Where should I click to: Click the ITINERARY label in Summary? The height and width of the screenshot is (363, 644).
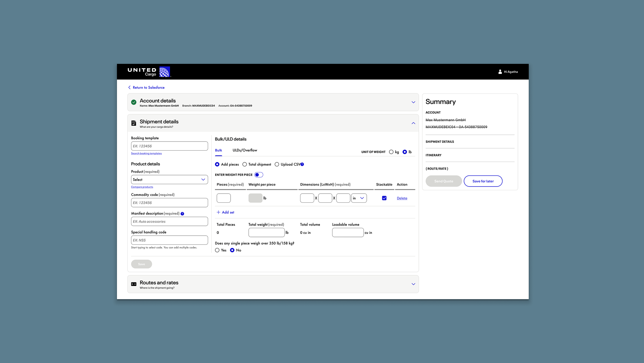pos(434,155)
